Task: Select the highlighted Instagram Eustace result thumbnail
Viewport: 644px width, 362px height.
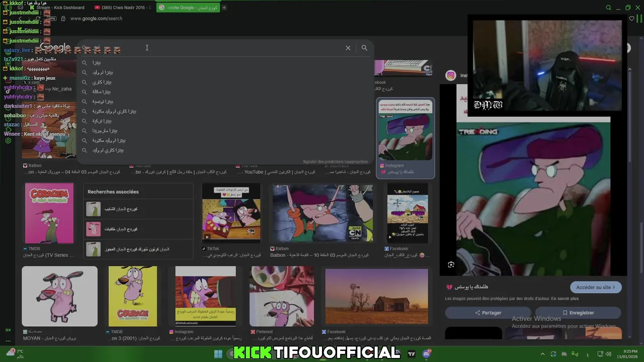Action: point(406,129)
